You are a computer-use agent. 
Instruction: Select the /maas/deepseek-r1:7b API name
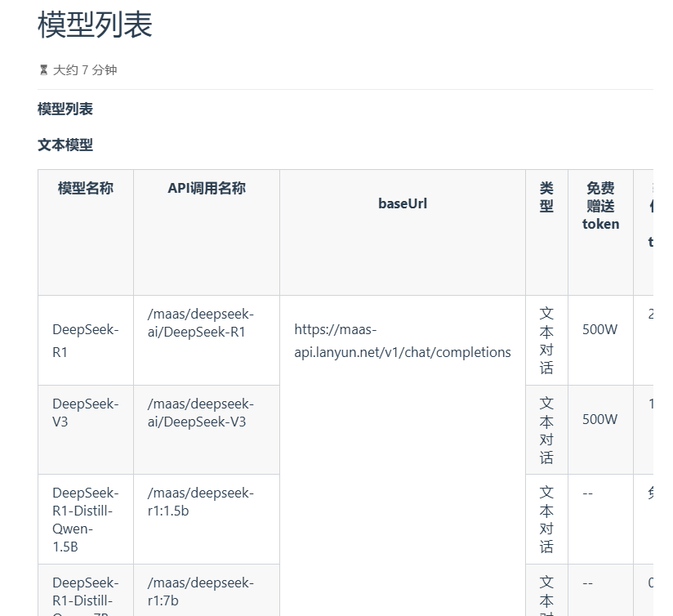[x=200, y=591]
